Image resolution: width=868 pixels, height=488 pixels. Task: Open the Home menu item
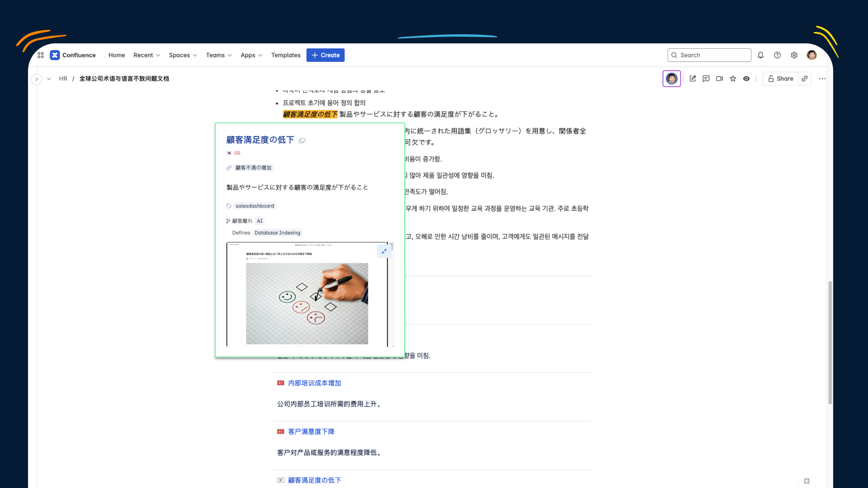click(x=117, y=55)
